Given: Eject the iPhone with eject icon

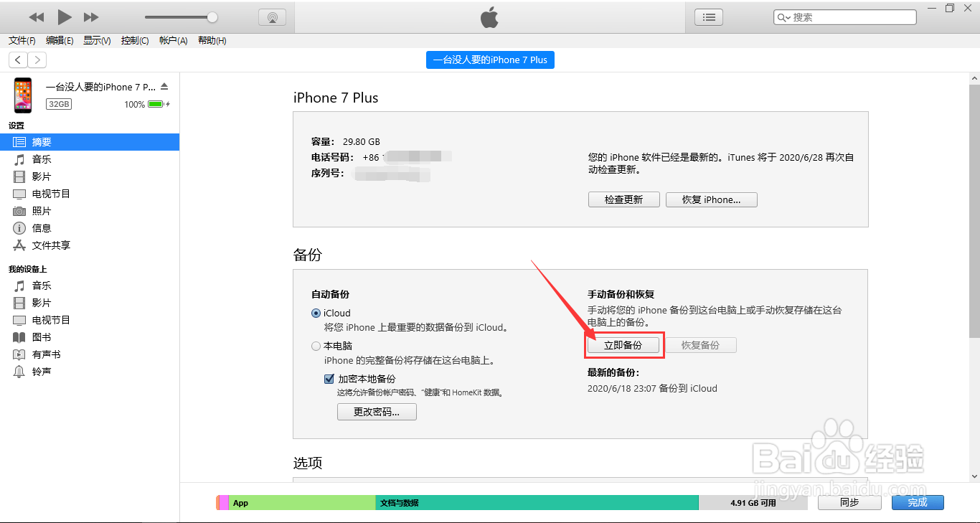Looking at the screenshot, I should [x=164, y=86].
